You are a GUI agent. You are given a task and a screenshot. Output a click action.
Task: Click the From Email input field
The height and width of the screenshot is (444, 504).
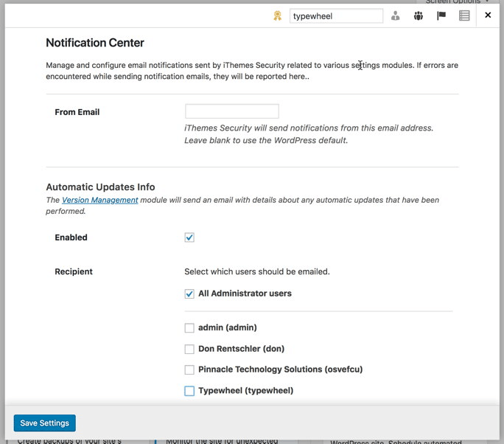tap(232, 111)
